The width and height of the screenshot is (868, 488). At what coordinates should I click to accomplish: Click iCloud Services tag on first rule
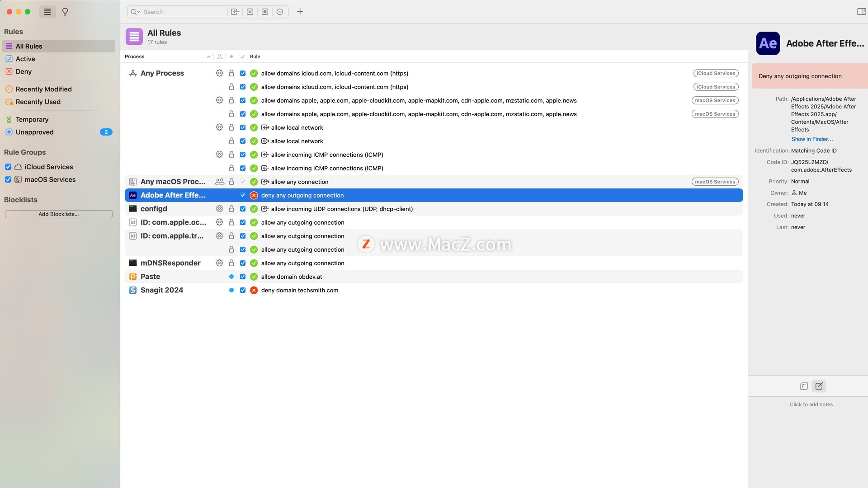click(716, 73)
